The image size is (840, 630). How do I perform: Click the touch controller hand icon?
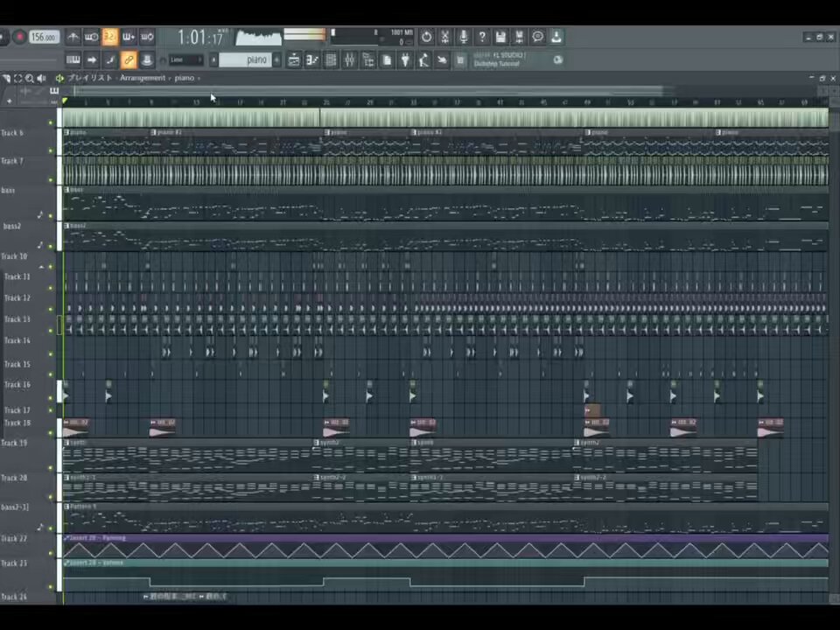pyautogui.click(x=442, y=60)
